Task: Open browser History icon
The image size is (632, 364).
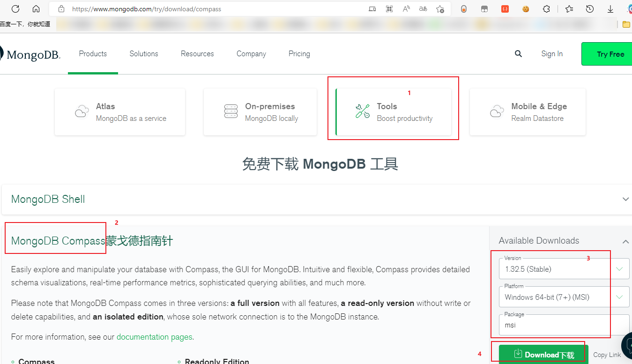Action: coord(590,9)
